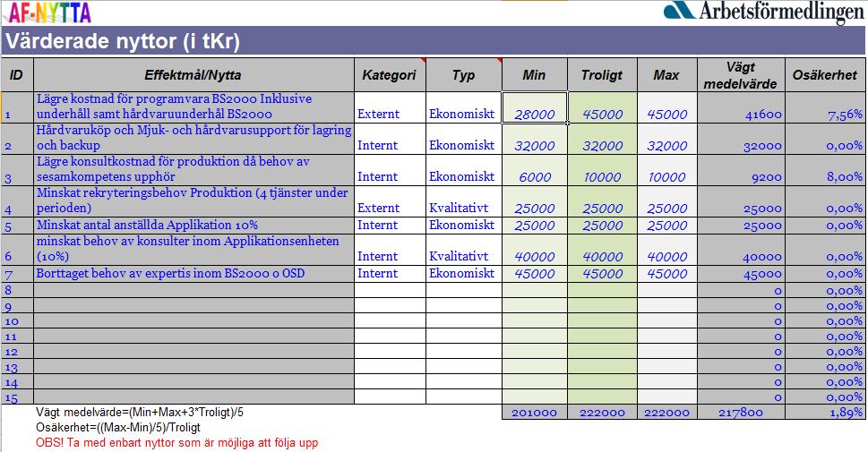Select 'Lägre konsultkostnad för produktion' cell
Viewport: 868px width, 452px height.
click(193, 170)
